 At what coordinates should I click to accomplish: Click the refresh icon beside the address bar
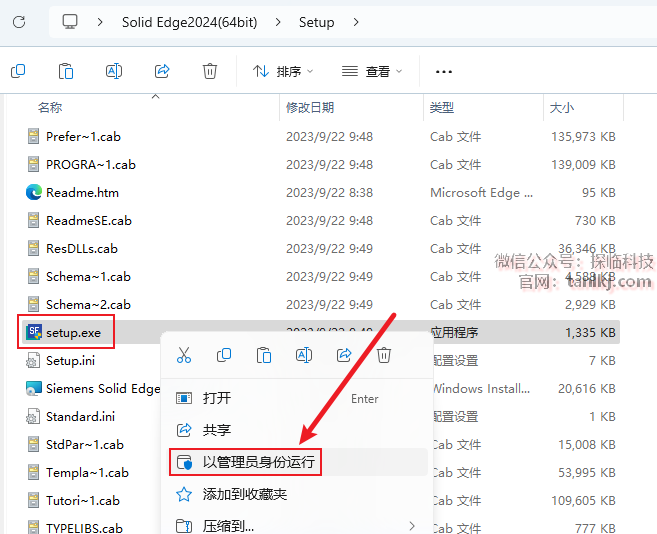[x=19, y=22]
